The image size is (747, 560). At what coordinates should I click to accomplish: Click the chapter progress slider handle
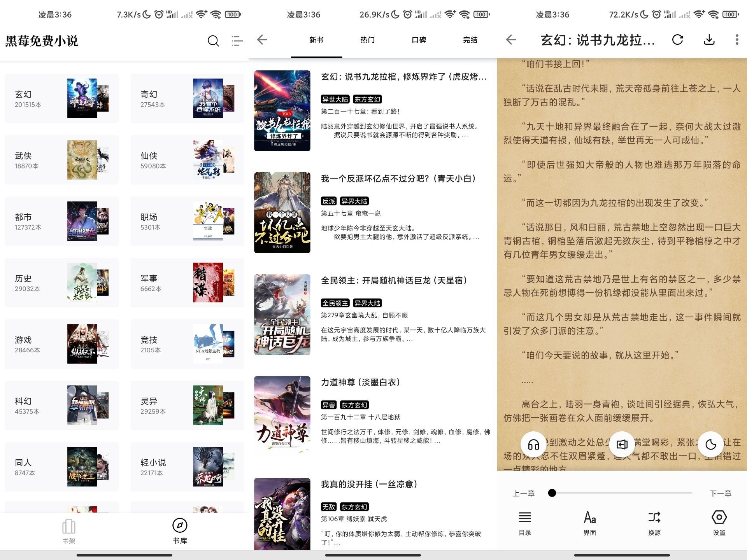(x=552, y=493)
